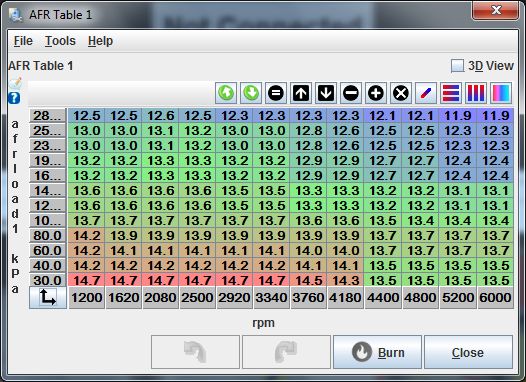
Task: Click the interpolate diagonal line icon
Action: (426, 93)
